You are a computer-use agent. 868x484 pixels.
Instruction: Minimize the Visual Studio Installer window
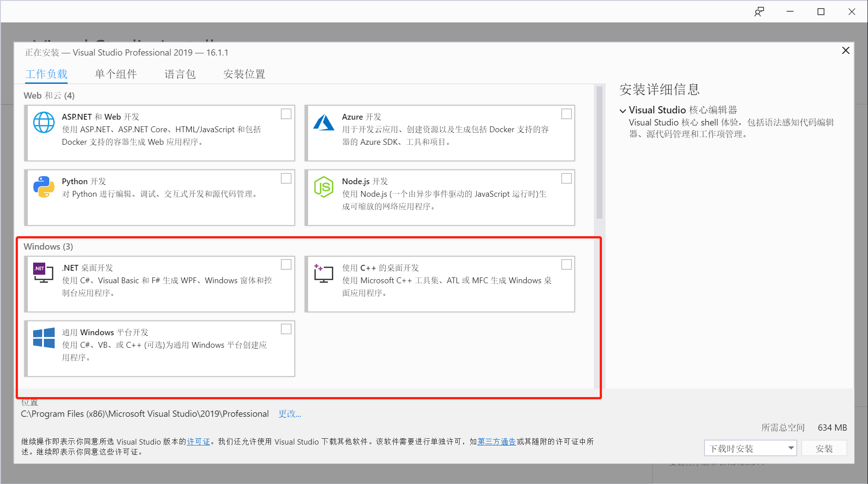(790, 12)
